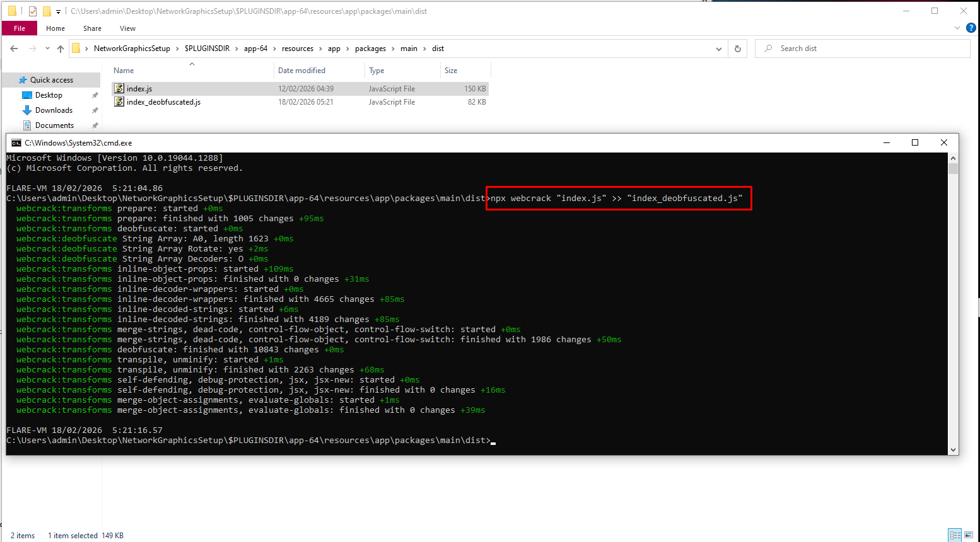Go back with the Back arrow
This screenshot has height=542, width=980.
click(14, 49)
